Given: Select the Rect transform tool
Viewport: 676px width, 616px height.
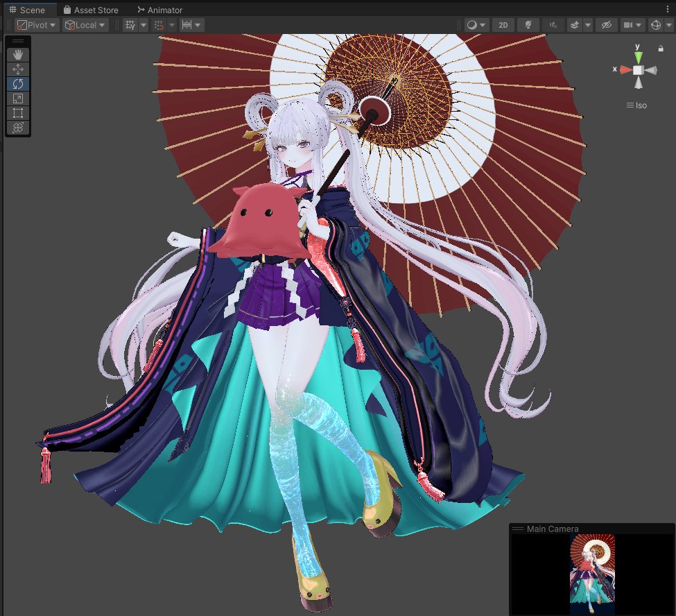Looking at the screenshot, I should [x=17, y=113].
